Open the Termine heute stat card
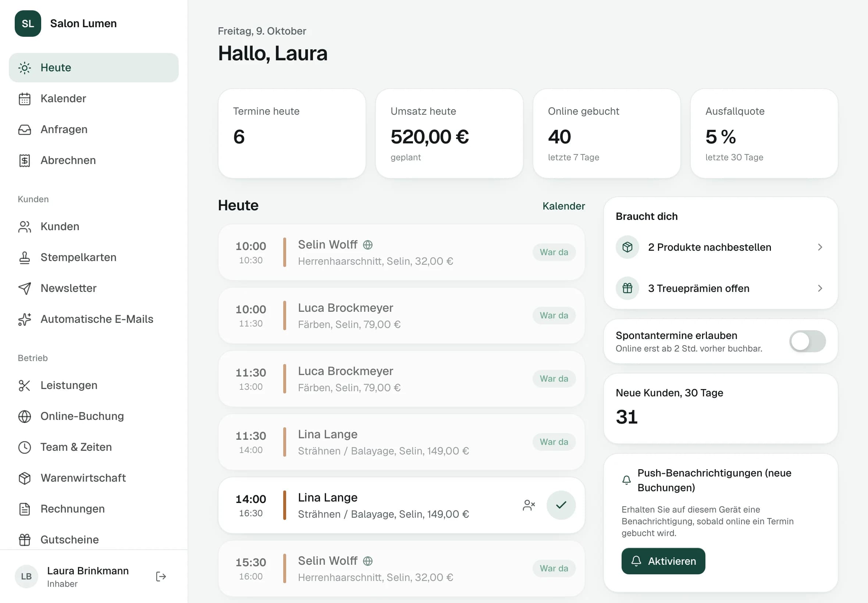The width and height of the screenshot is (868, 603). click(x=292, y=134)
